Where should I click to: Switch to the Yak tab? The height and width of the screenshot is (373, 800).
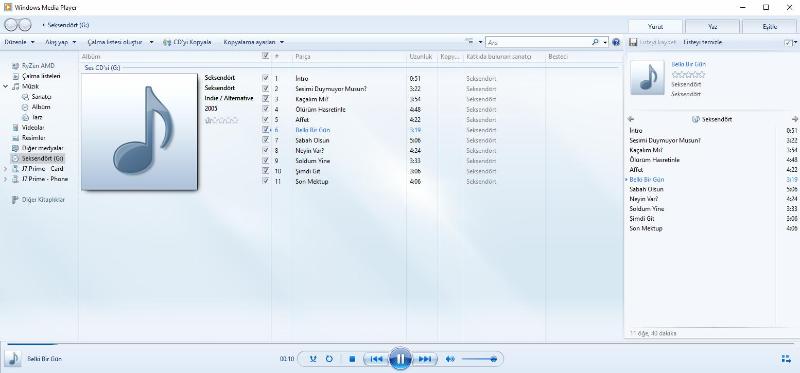[x=712, y=27]
